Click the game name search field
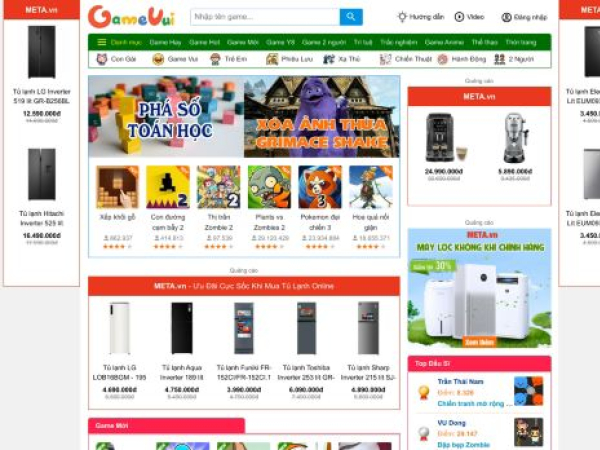The width and height of the screenshot is (600, 450). pyautogui.click(x=265, y=17)
